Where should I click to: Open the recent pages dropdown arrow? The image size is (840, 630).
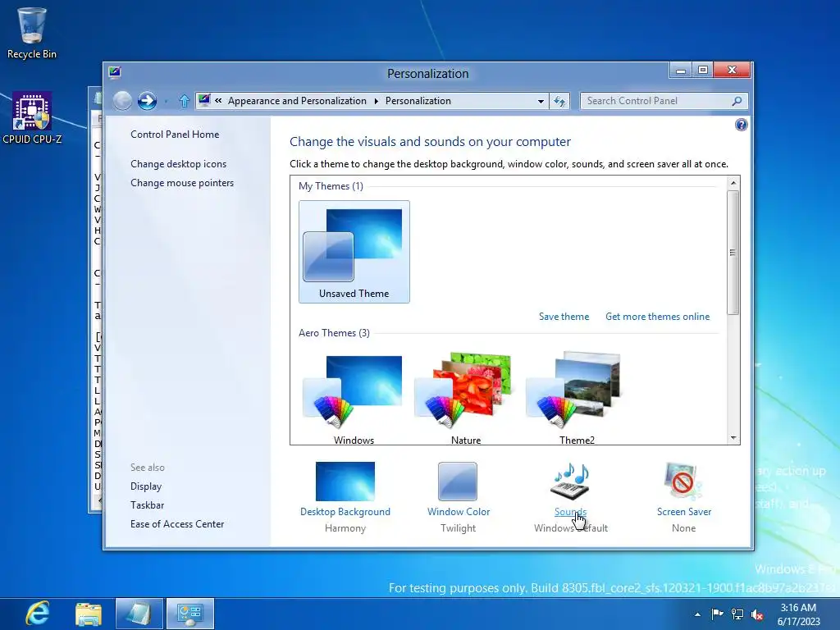pyautogui.click(x=166, y=101)
